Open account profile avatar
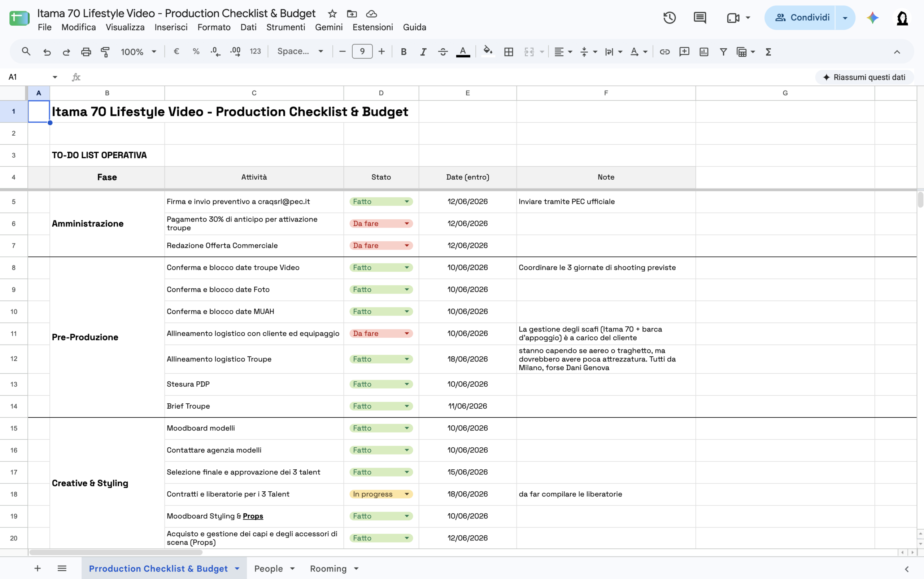 (x=902, y=18)
